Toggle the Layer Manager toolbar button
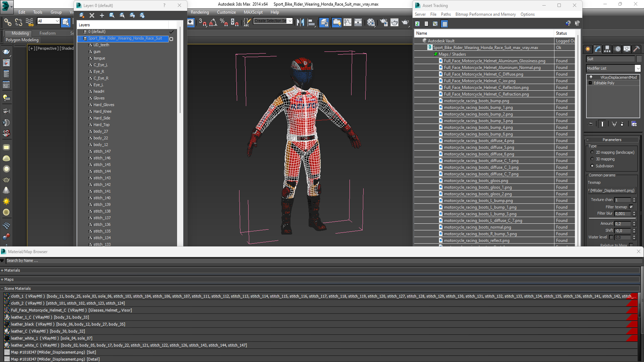This screenshot has width=644, height=362. click(324, 22)
